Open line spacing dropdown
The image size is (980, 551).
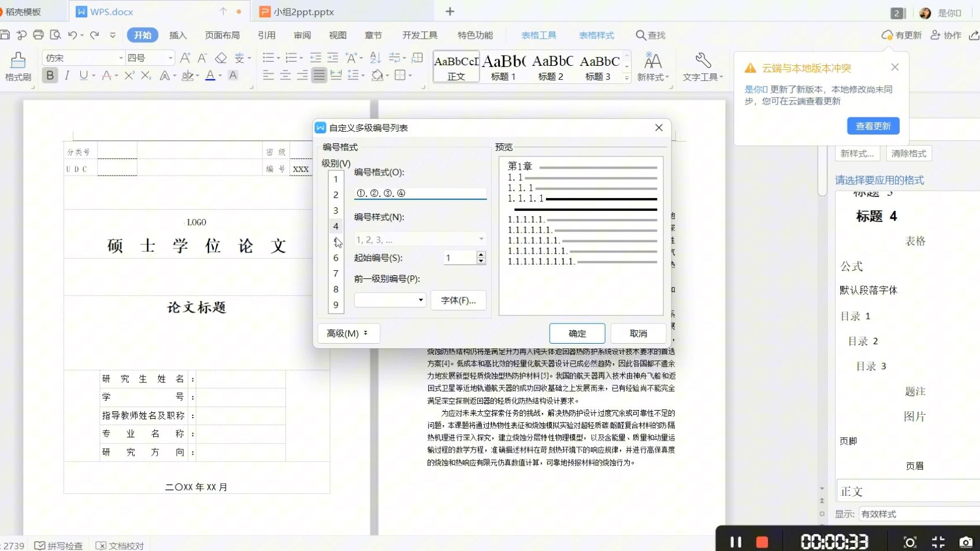coord(363,76)
